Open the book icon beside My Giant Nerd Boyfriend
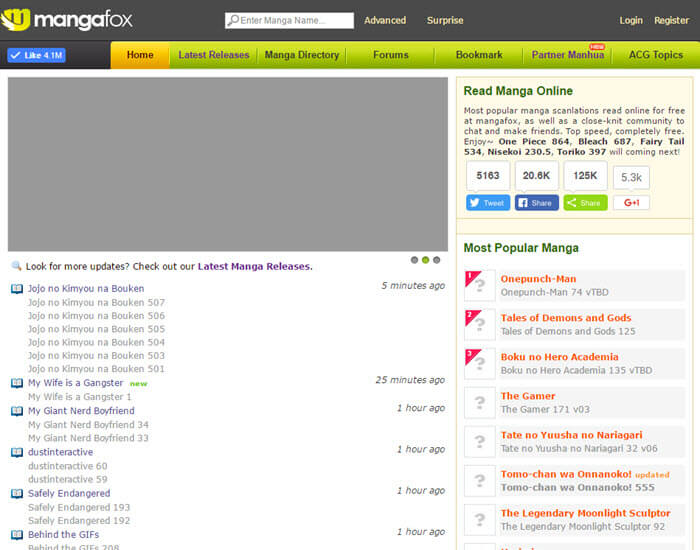This screenshot has width=700, height=550. [17, 411]
